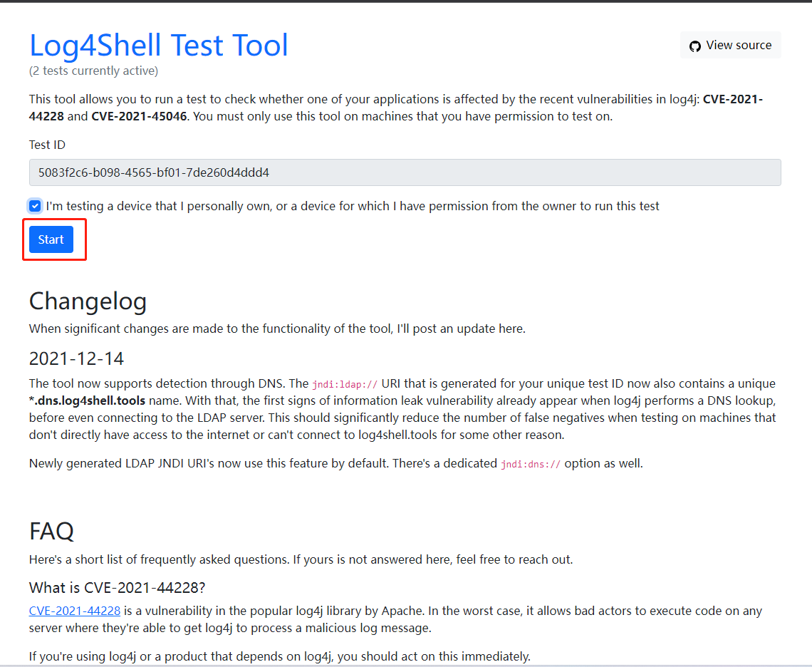This screenshot has height=667, width=812.
Task: Click the Test ID field label
Action: click(47, 145)
